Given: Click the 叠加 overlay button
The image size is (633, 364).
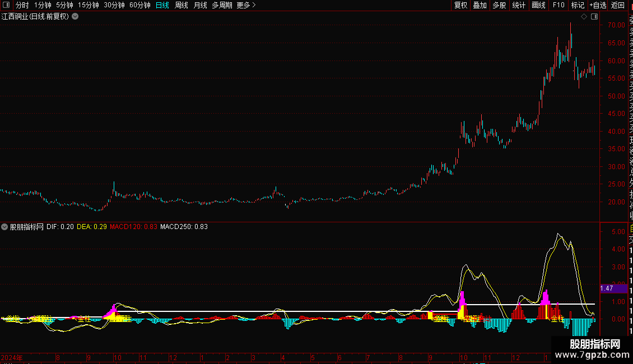Looking at the screenshot, I should click(x=480, y=5).
